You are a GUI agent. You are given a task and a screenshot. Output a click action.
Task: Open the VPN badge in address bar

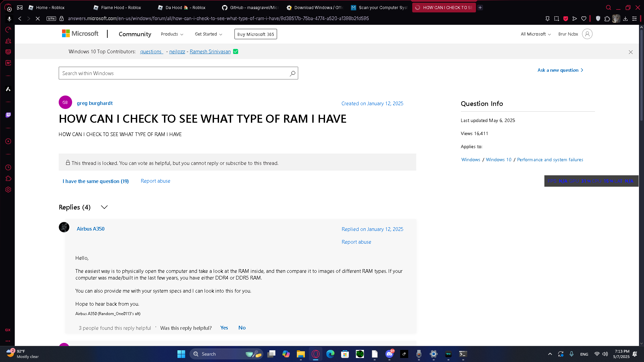pyautogui.click(x=51, y=18)
